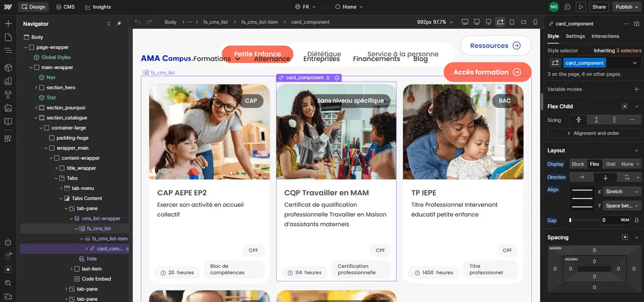Set Display to Flex

click(595, 164)
